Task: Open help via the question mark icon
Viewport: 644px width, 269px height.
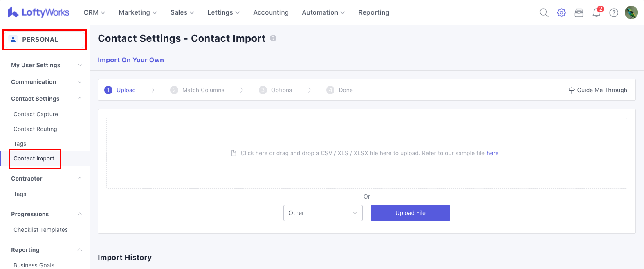Action: pyautogui.click(x=614, y=12)
